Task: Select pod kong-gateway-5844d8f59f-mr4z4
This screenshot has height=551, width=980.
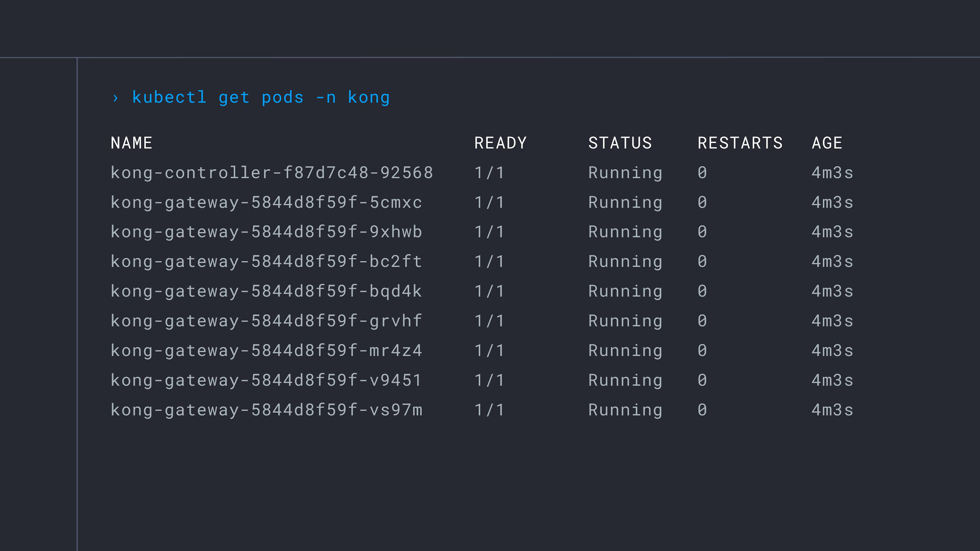Action: 266,350
